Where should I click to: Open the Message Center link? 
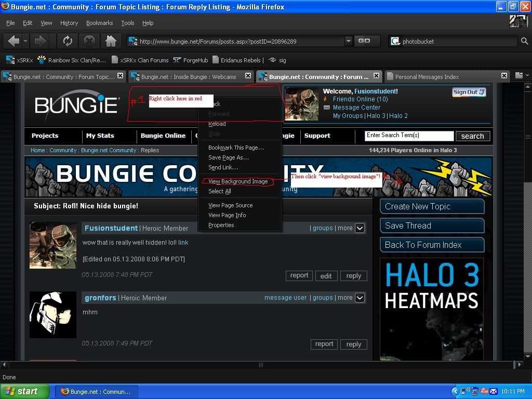point(356,108)
